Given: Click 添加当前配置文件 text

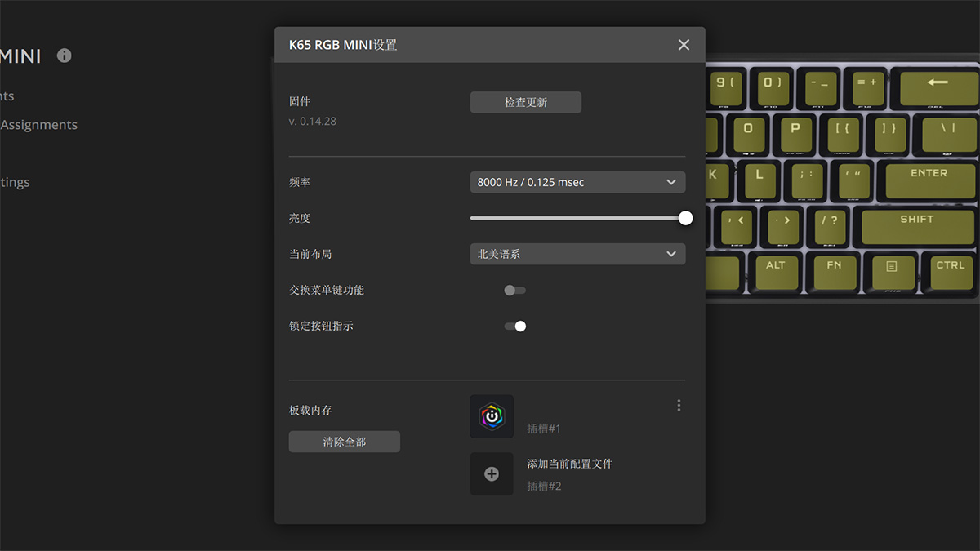Looking at the screenshot, I should (570, 464).
